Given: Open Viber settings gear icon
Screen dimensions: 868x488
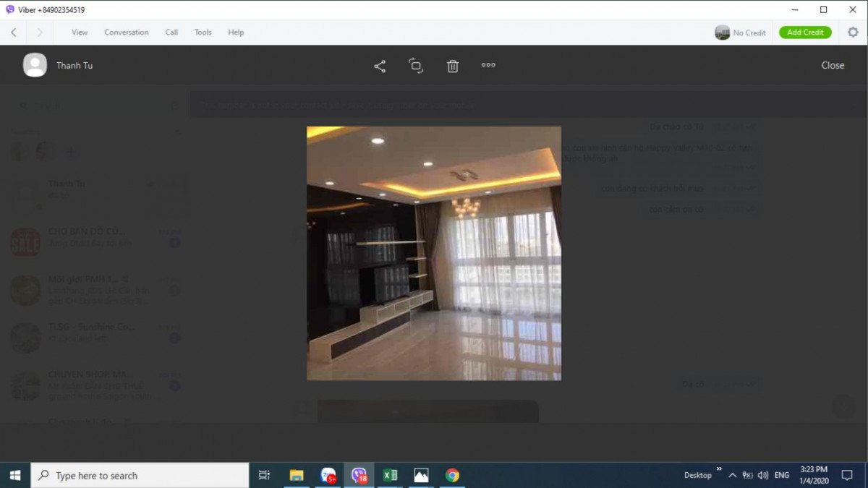Looking at the screenshot, I should coord(853,32).
